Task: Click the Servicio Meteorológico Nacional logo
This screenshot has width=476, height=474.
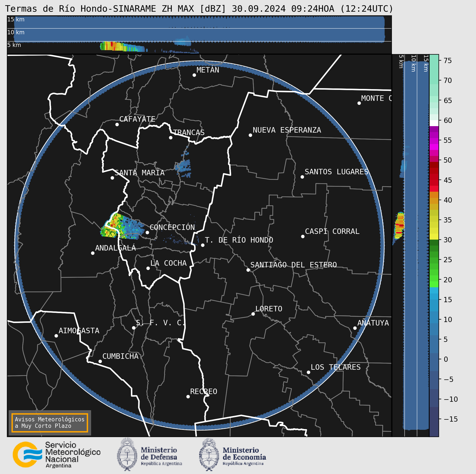Action: tap(57, 455)
